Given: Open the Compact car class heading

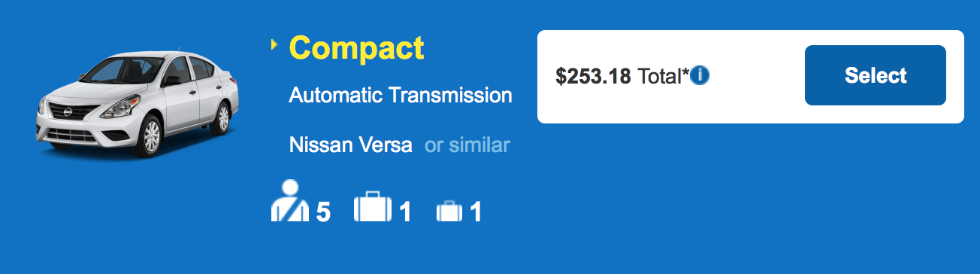Looking at the screenshot, I should [x=356, y=47].
